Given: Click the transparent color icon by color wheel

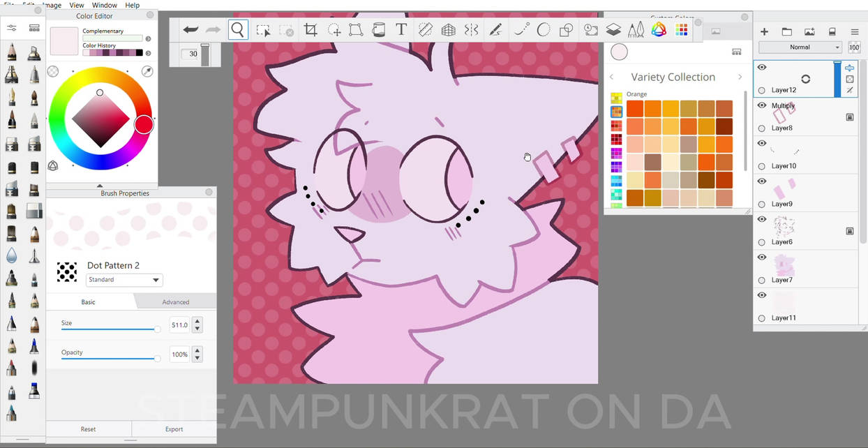Looking at the screenshot, I should point(53,71).
